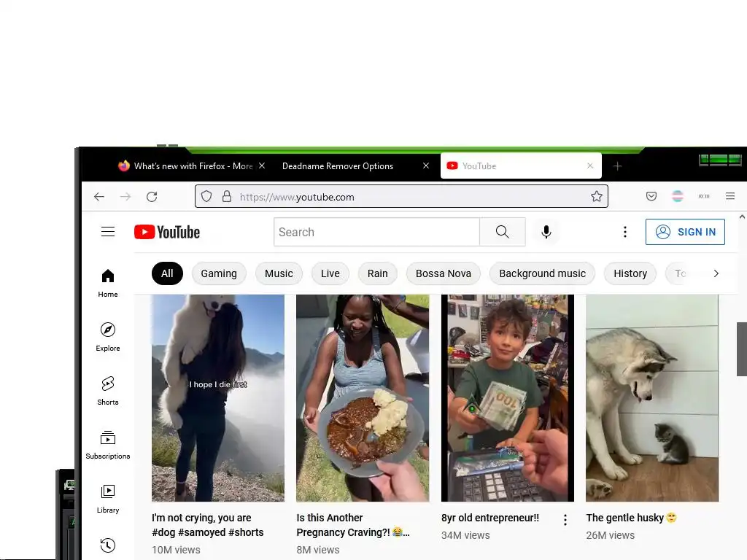Select the Live filter chip
This screenshot has height=560, width=747.
point(330,273)
